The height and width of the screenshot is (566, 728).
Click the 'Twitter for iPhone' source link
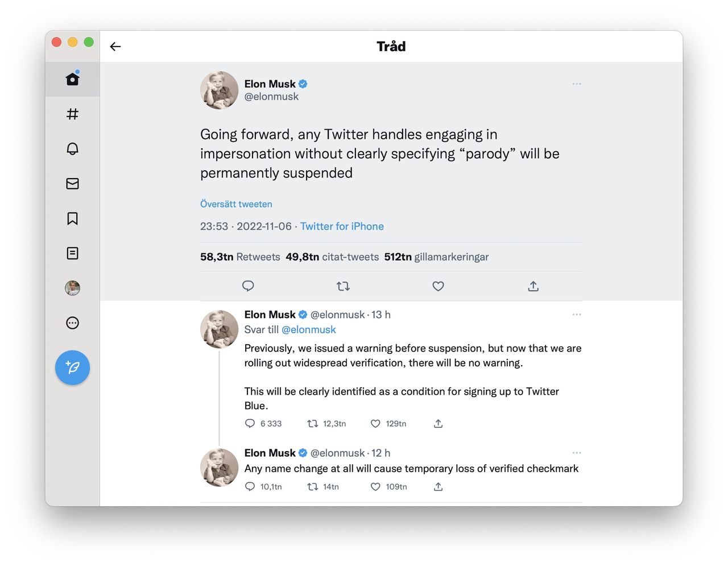(342, 226)
